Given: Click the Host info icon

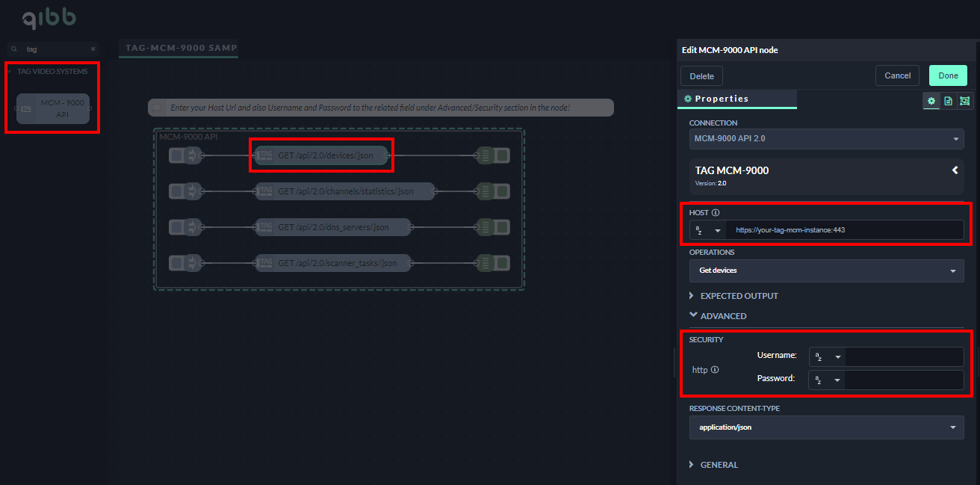Looking at the screenshot, I should coord(716,213).
